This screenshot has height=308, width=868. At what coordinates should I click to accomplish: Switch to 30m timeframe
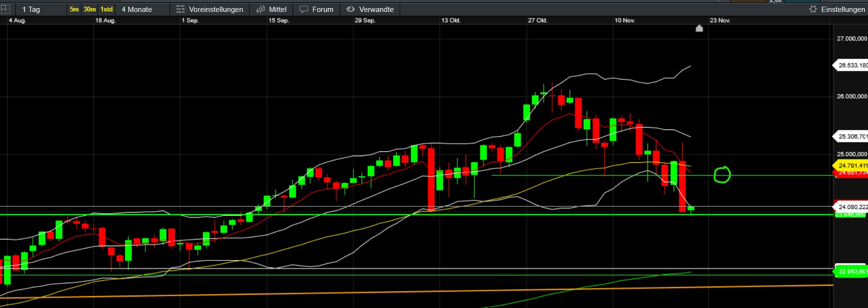(x=90, y=9)
